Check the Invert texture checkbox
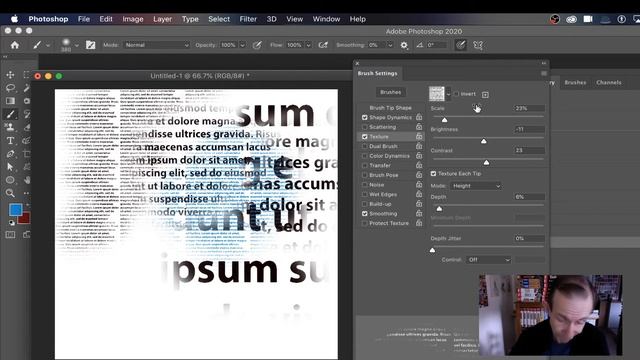Image resolution: width=640 pixels, height=360 pixels. 456,94
